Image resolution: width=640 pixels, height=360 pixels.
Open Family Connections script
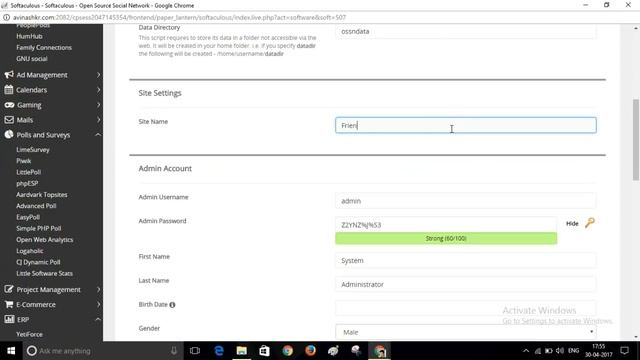[x=44, y=47]
